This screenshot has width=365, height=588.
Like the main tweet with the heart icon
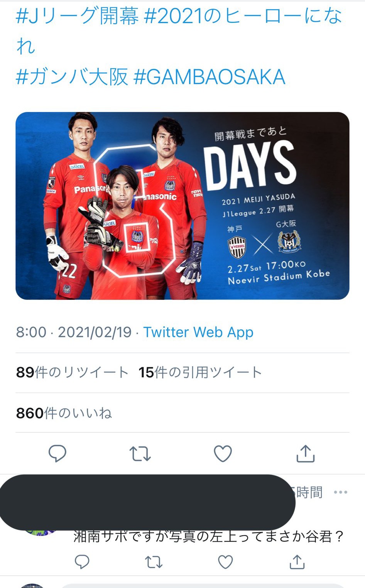pyautogui.click(x=223, y=453)
